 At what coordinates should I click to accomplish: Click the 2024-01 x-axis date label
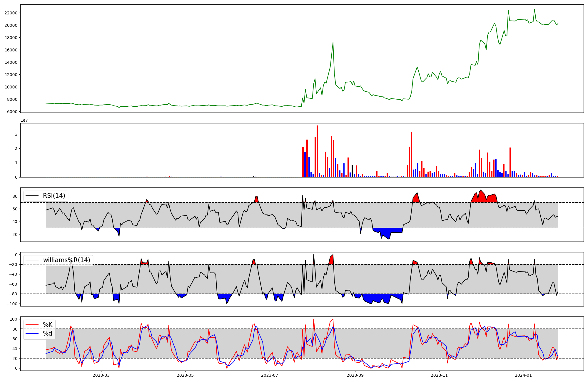coord(524,375)
